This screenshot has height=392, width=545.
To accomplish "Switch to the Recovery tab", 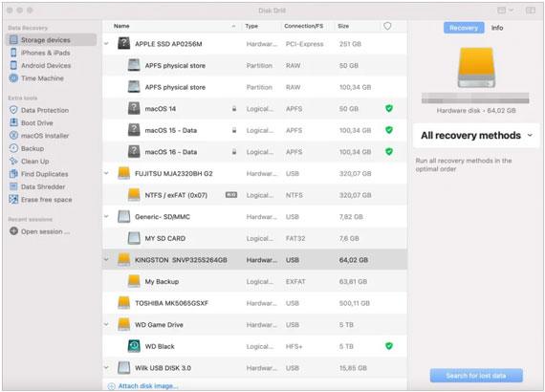I will click(464, 28).
